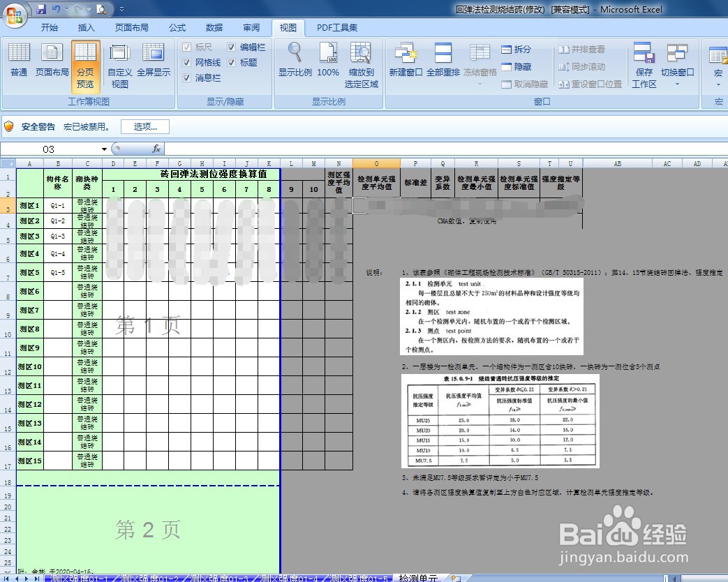Viewport: 728px width, 582px height.
Task: Open the Insert (插入) ribbon tab
Action: [86, 27]
